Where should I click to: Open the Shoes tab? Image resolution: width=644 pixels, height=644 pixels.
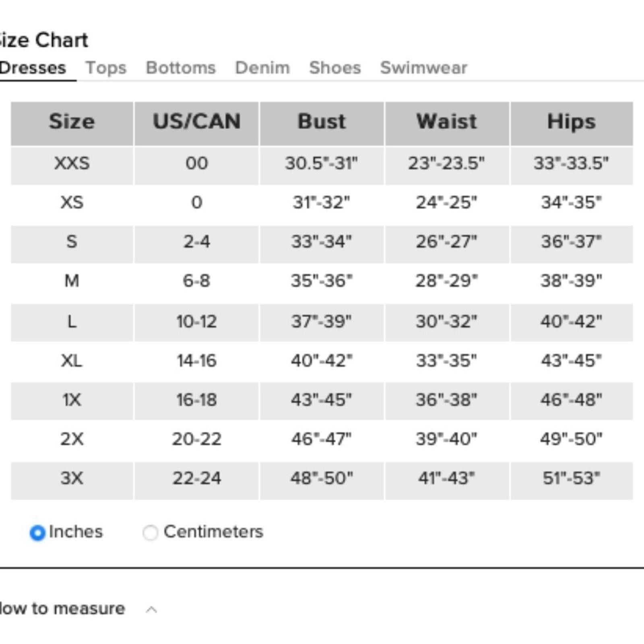[x=335, y=68]
